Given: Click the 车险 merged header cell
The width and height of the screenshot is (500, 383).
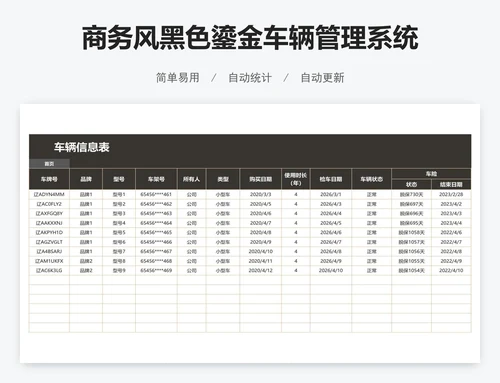Looking at the screenshot, I should pos(431,174).
